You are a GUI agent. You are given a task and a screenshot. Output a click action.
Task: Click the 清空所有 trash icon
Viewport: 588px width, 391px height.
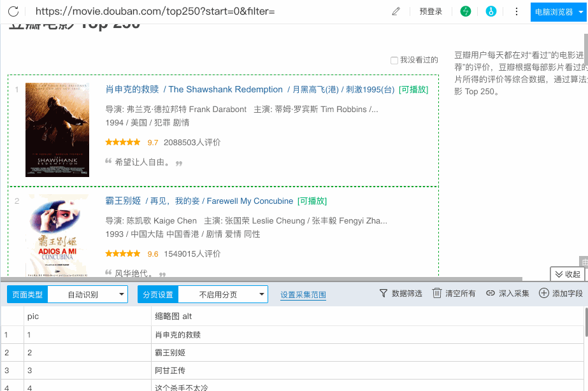(x=437, y=293)
